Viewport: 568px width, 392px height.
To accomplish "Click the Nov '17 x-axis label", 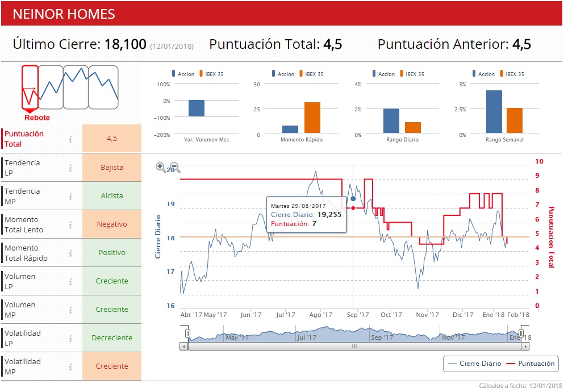I will (428, 315).
